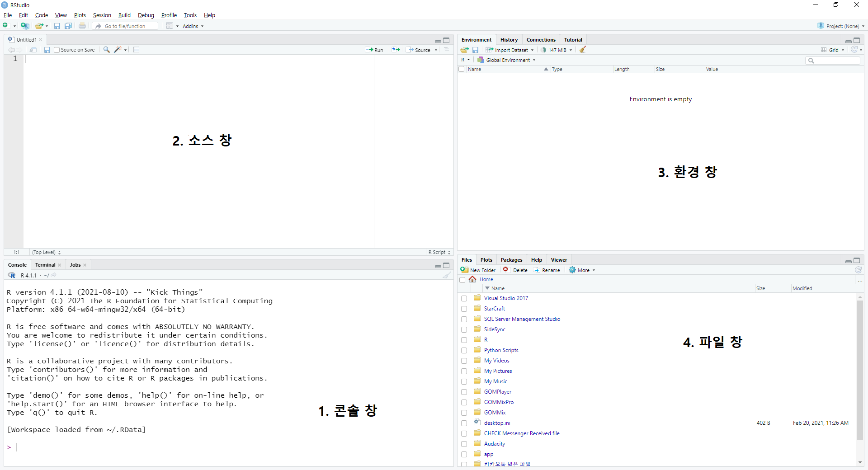Click the Code Tools magic wand icon

[x=118, y=50]
